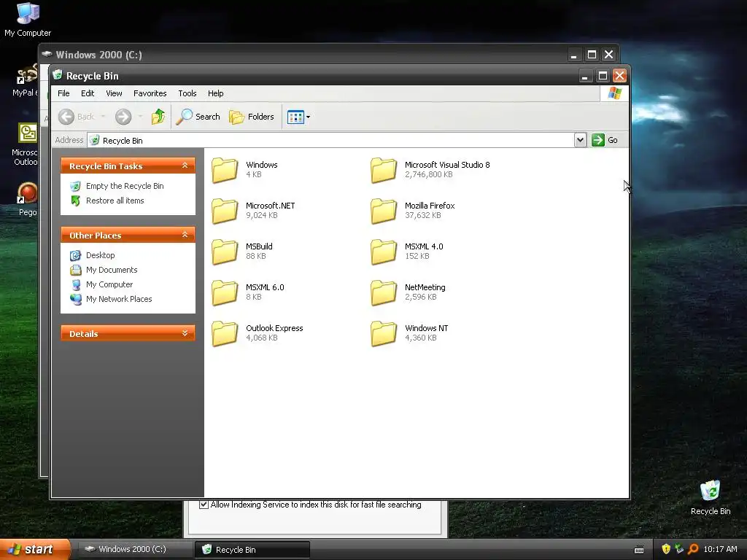Click the Address bar field

pyautogui.click(x=331, y=140)
